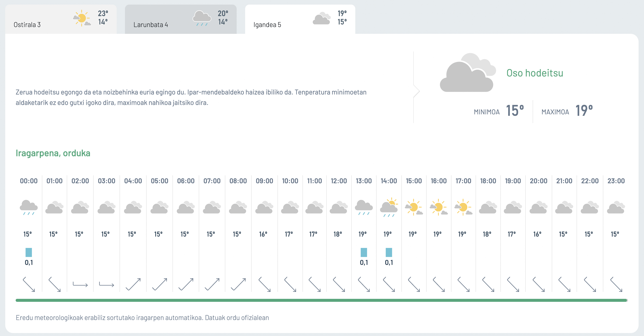The height and width of the screenshot is (336, 644).
Task: Click the rain cloud icon under 13:00
Action: (x=364, y=207)
